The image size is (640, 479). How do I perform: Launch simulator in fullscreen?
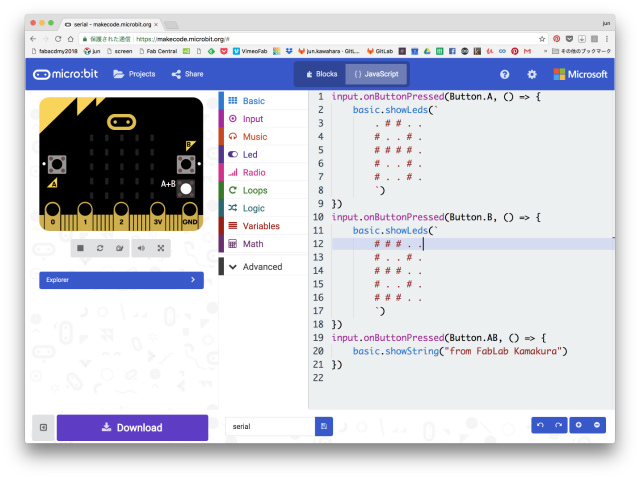[161, 248]
